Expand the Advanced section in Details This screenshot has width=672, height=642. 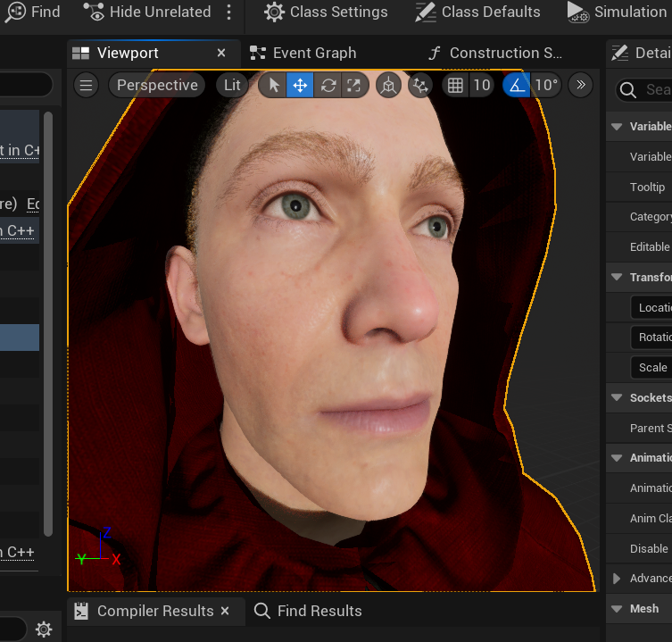click(x=617, y=579)
